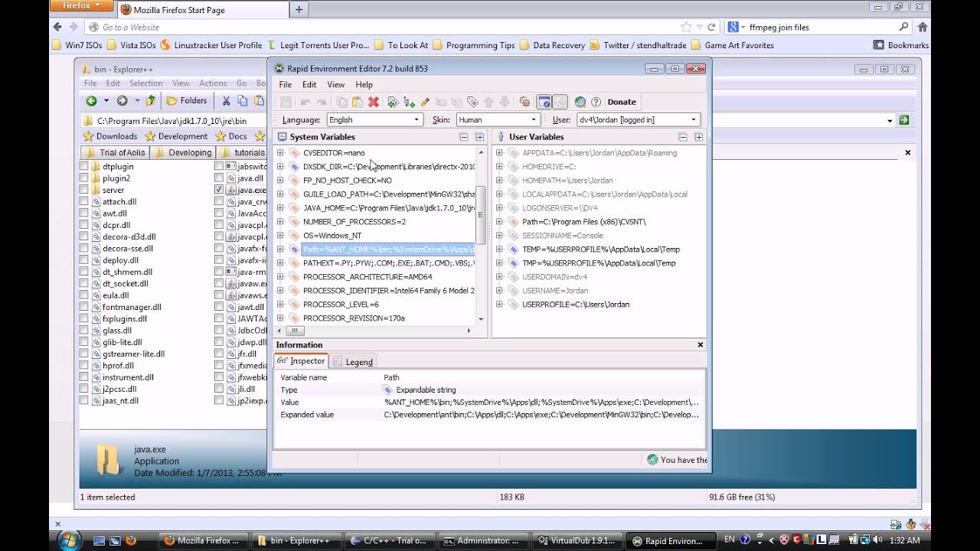
Task: Click the tag icon in the editor toolbar
Action: coord(472,102)
